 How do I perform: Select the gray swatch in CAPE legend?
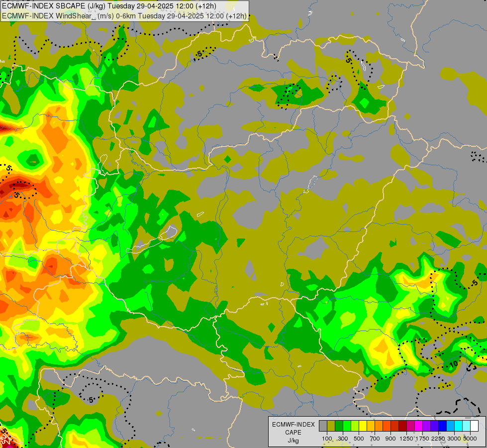[x=323, y=426]
